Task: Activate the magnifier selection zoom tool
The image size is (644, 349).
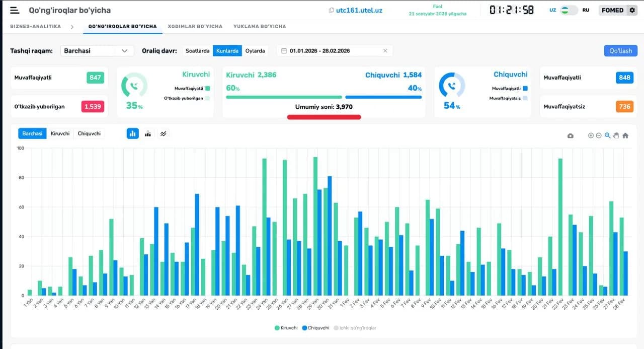Action: point(608,135)
